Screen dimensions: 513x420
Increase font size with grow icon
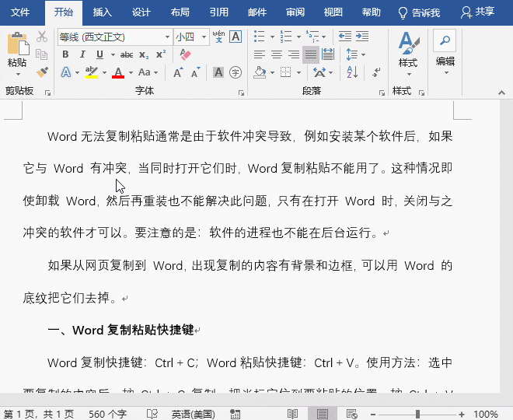tap(178, 72)
